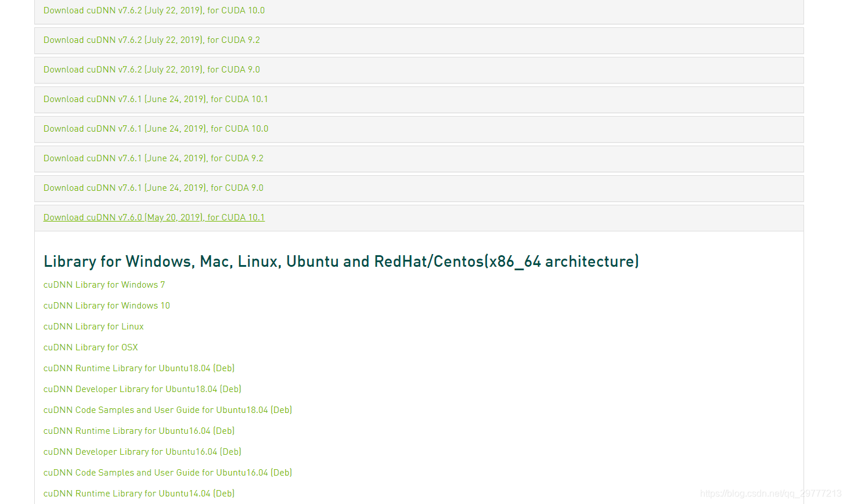
Task: Open cuDNN Library for Linux link
Action: 93,327
